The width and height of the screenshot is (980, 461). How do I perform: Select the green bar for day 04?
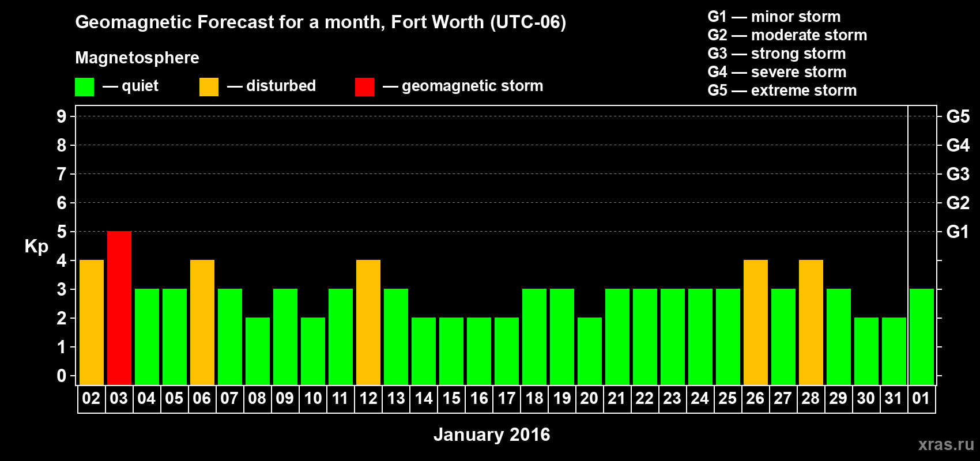(147, 337)
